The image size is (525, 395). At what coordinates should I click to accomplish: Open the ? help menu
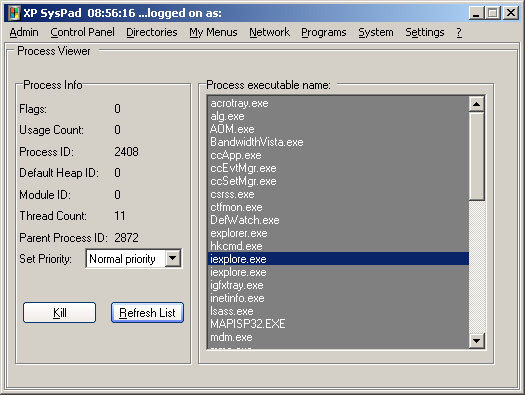(x=459, y=32)
